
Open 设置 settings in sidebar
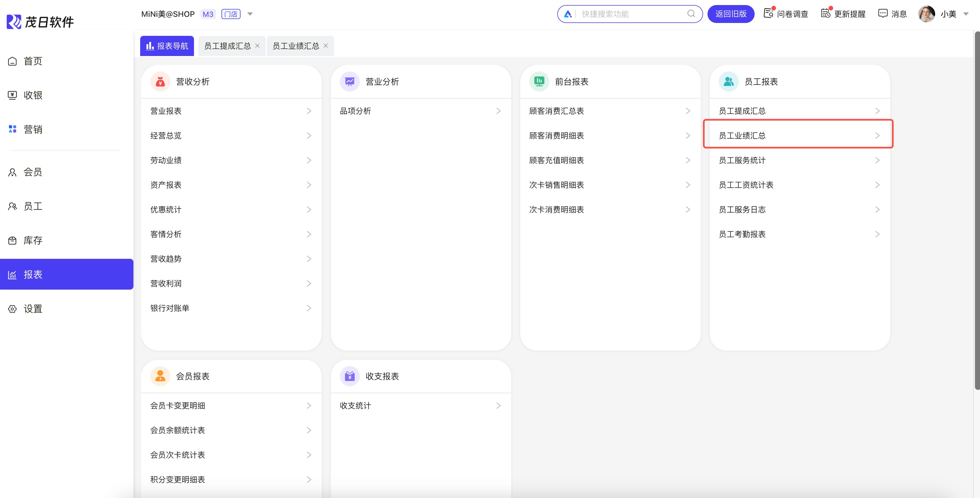point(67,309)
